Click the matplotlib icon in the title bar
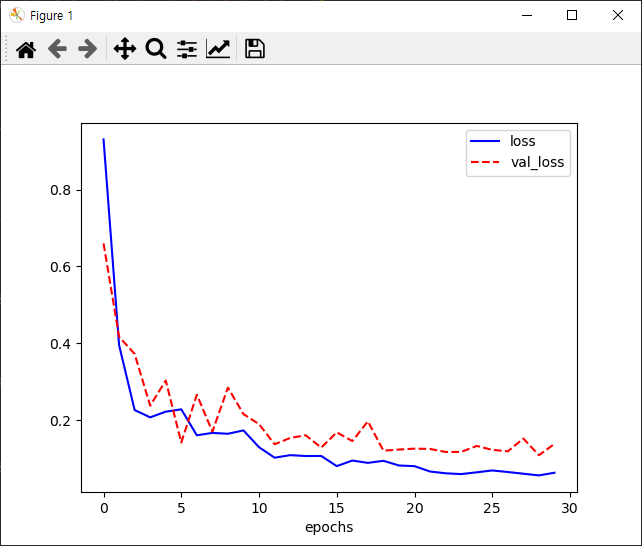This screenshot has height=546, width=642. click(17, 16)
